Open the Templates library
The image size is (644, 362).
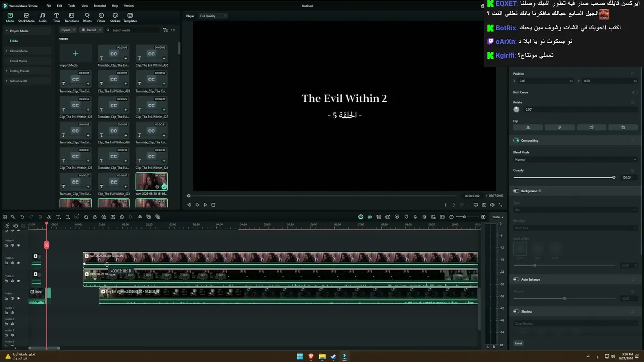click(130, 18)
